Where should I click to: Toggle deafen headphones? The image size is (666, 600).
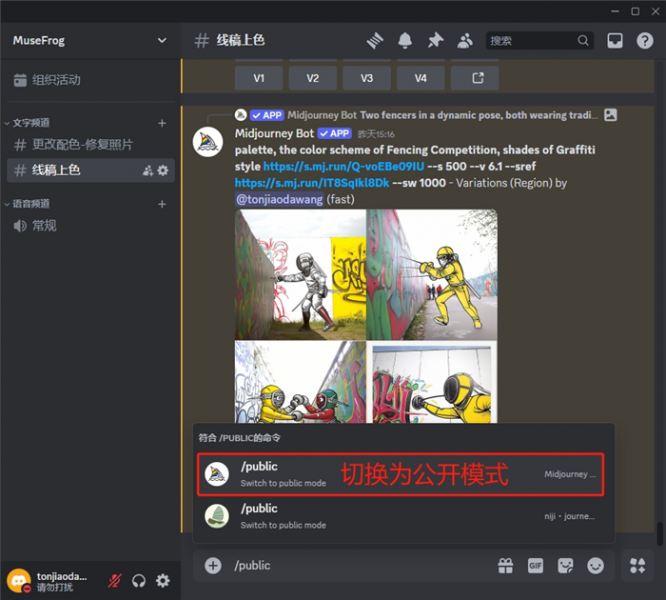[139, 581]
